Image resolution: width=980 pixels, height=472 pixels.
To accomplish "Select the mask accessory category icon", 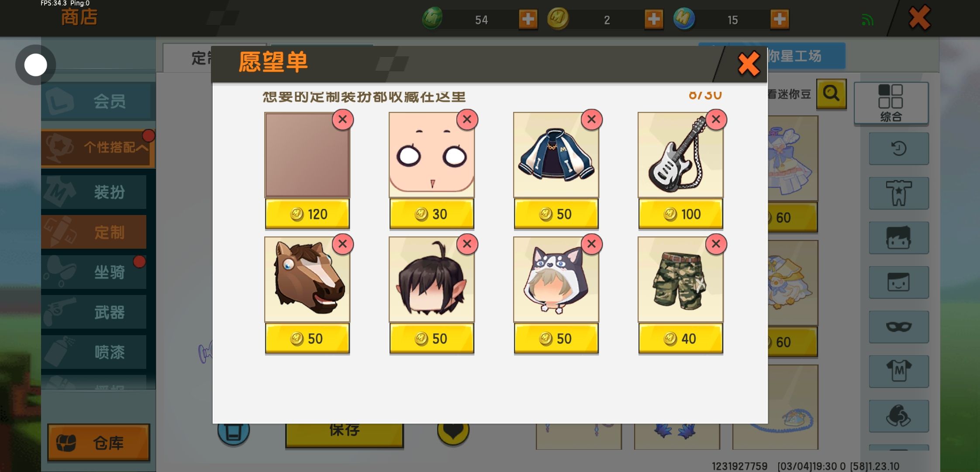I will [x=899, y=326].
